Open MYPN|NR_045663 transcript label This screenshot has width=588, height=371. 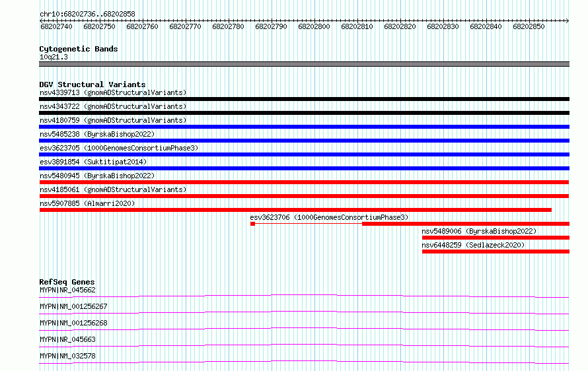tap(67, 339)
